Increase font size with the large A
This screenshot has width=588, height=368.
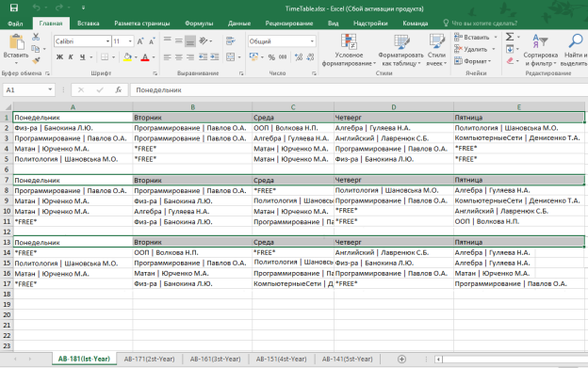click(x=140, y=41)
